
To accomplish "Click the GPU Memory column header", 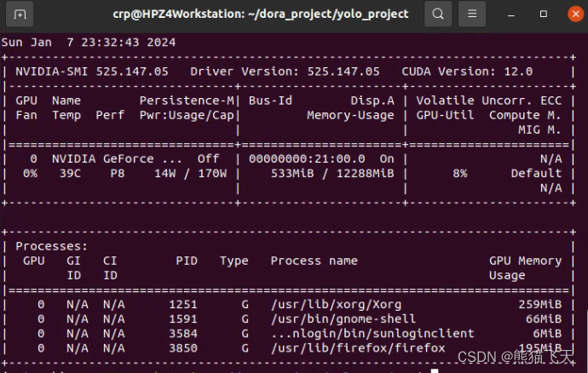I will tap(526, 261).
